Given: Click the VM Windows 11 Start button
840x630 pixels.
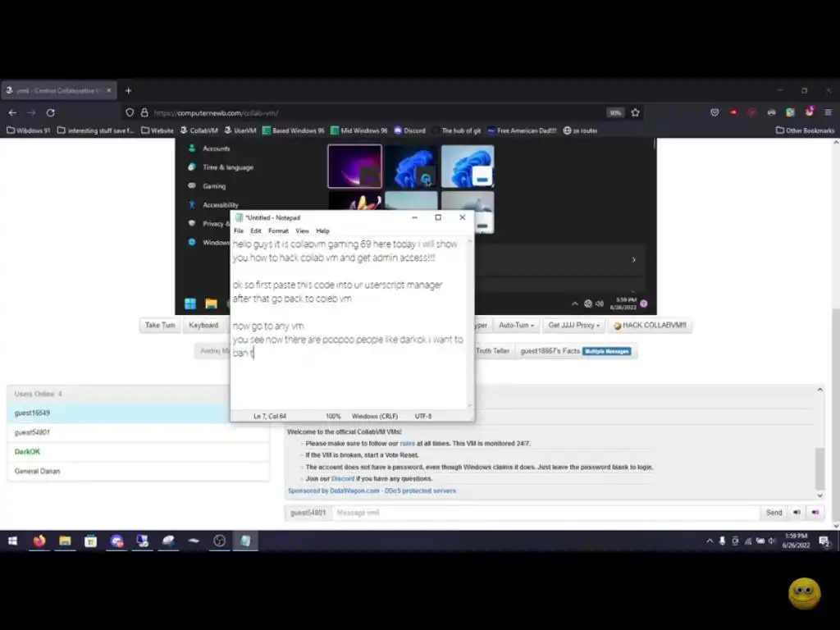Looking at the screenshot, I should [x=190, y=304].
